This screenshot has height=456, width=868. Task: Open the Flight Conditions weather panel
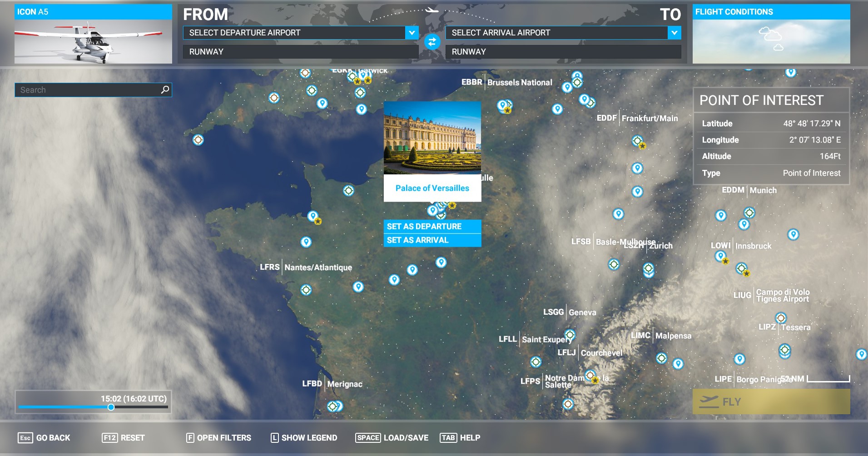click(x=771, y=34)
